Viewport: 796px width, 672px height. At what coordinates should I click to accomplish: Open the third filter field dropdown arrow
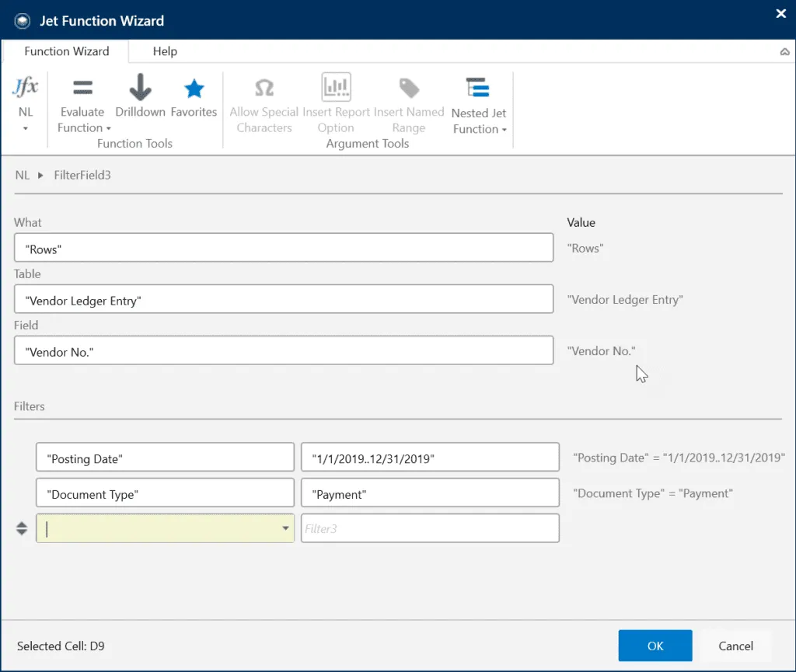[284, 528]
